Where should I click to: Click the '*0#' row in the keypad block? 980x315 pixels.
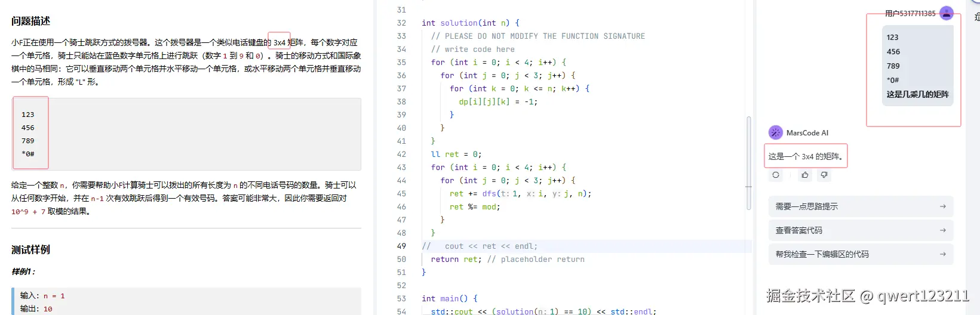coord(28,154)
